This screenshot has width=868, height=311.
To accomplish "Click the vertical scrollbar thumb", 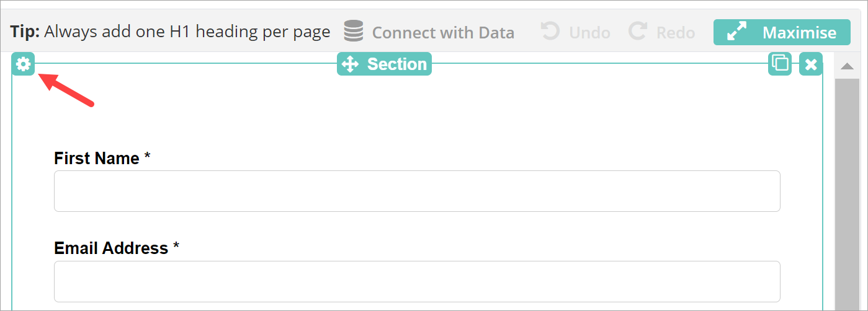I will point(847,186).
